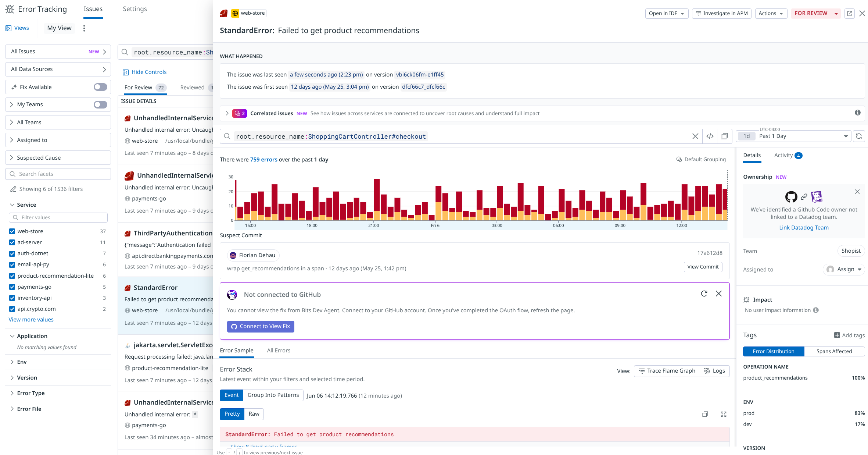Click the copy query icon in search bar
This screenshot has height=455, width=868.
pos(724,136)
